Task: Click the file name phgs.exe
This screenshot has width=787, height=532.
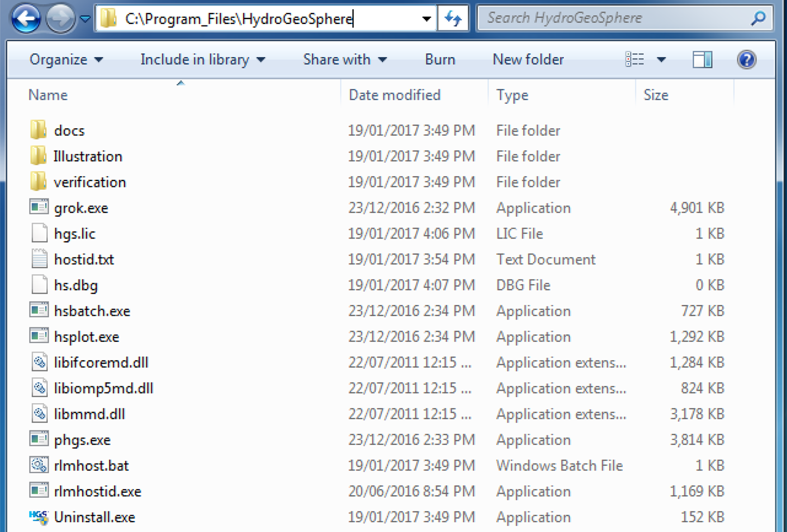Action: tap(82, 440)
